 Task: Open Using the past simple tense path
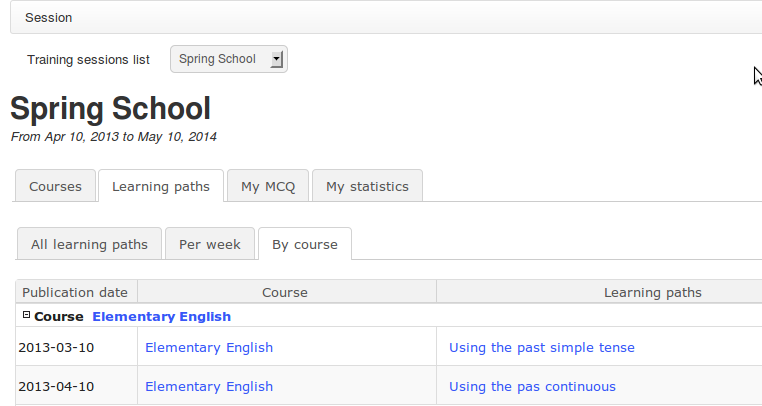[x=541, y=348]
